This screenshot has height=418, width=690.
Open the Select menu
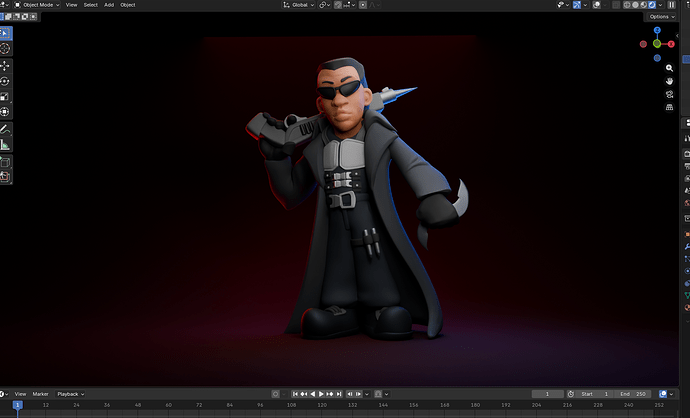91,5
